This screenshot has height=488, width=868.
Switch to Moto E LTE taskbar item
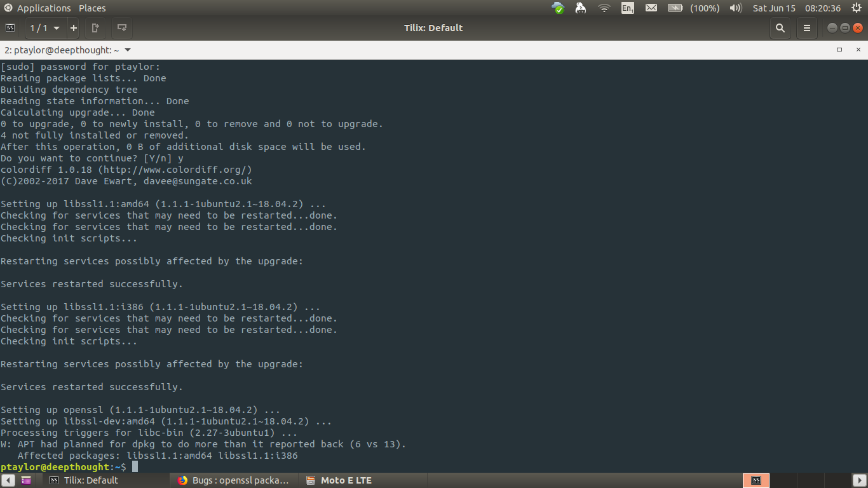coord(363,480)
